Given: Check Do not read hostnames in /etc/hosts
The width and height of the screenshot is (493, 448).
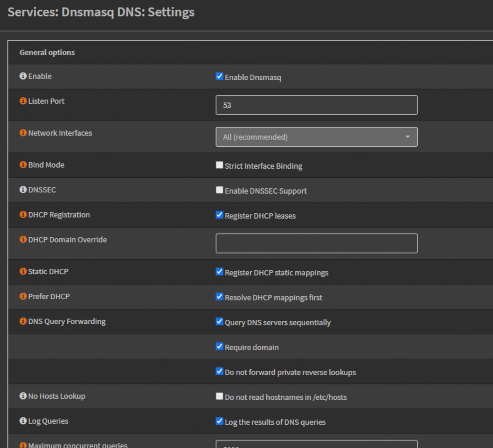Looking at the screenshot, I should [220, 396].
